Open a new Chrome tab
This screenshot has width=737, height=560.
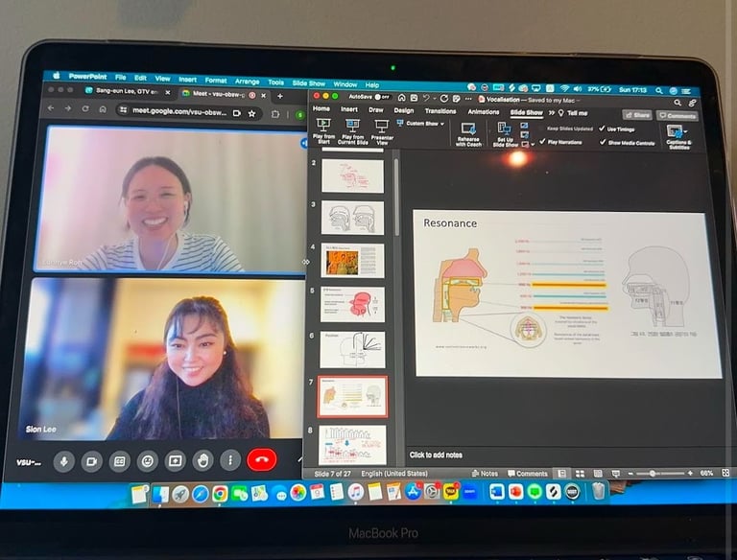(280, 96)
